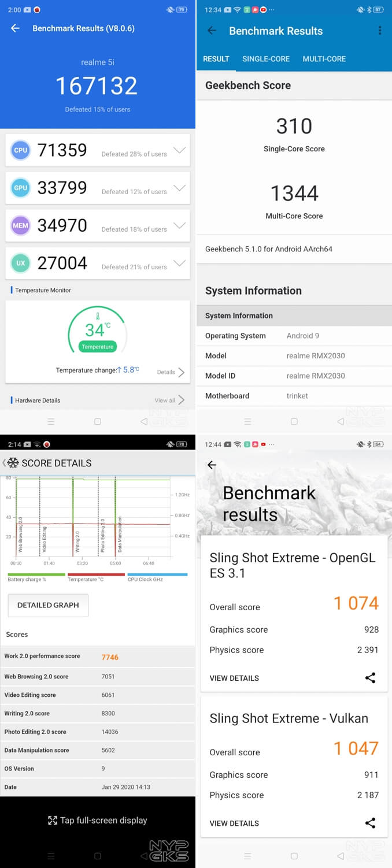Image resolution: width=392 pixels, height=868 pixels.
Task: Tap AnTuTu screen back triangle nav icon
Action: point(144,421)
